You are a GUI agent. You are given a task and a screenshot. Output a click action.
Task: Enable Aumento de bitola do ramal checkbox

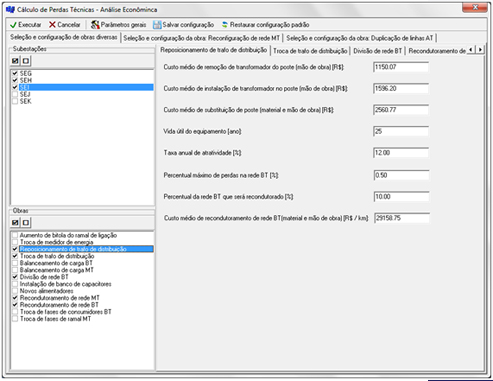(x=15, y=235)
